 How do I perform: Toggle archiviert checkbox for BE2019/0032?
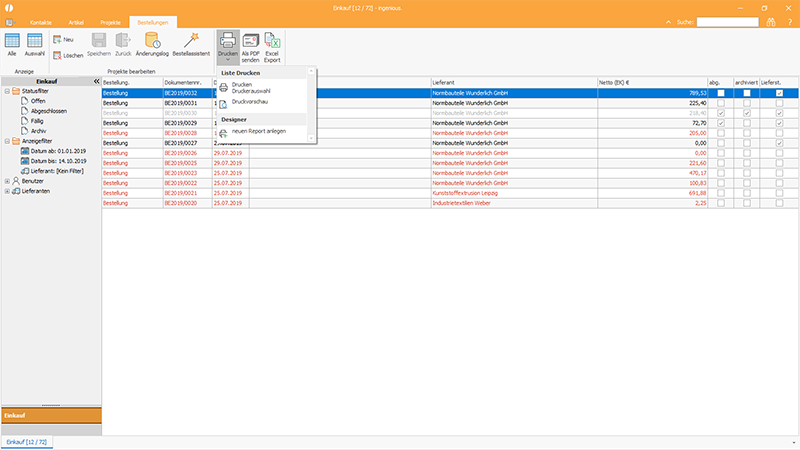[x=747, y=93]
